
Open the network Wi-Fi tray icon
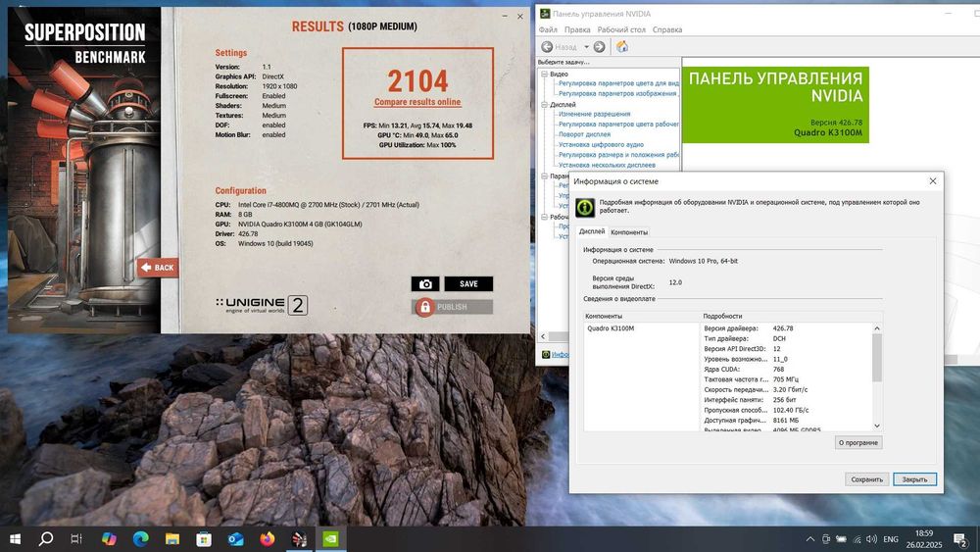tap(857, 539)
